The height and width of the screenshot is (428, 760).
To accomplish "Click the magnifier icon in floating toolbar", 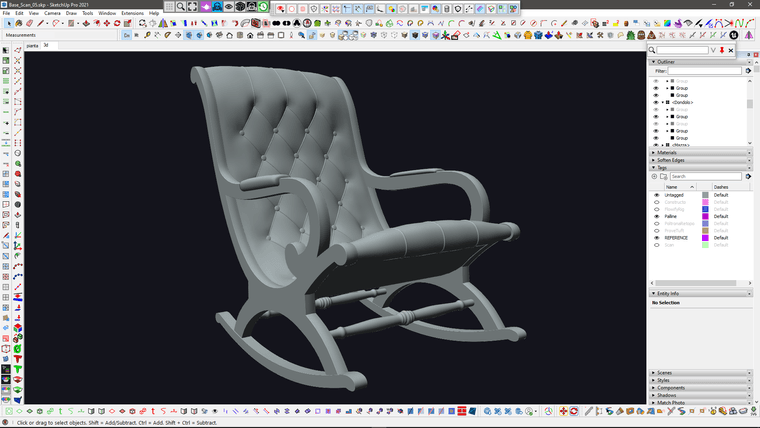I will tap(182, 6).
